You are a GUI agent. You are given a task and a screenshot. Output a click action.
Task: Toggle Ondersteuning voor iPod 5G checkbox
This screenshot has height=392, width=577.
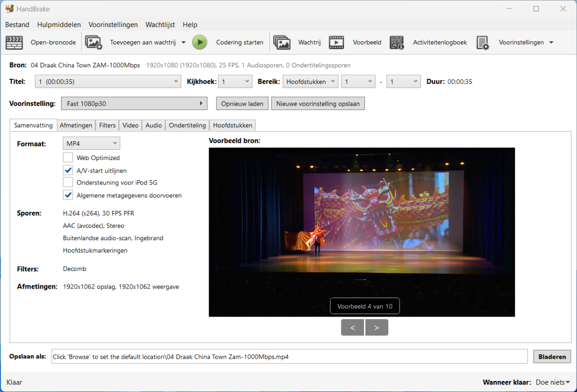[x=68, y=183]
